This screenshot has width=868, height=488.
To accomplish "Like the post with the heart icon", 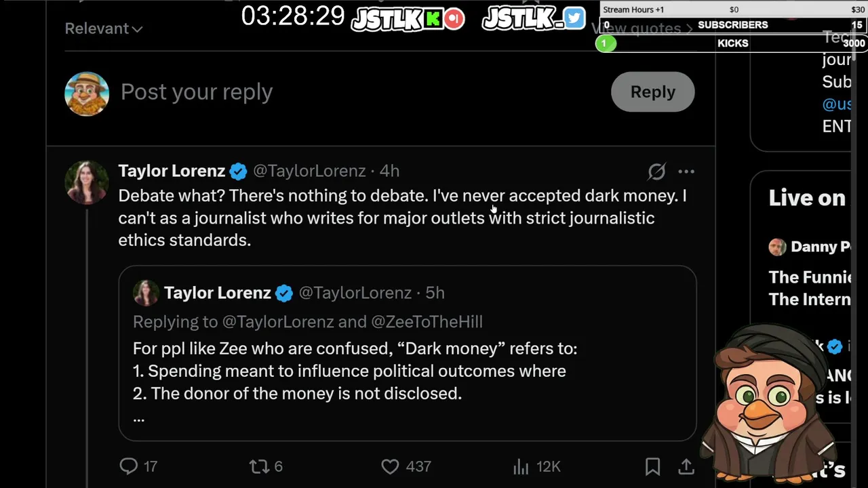I will tap(390, 466).
